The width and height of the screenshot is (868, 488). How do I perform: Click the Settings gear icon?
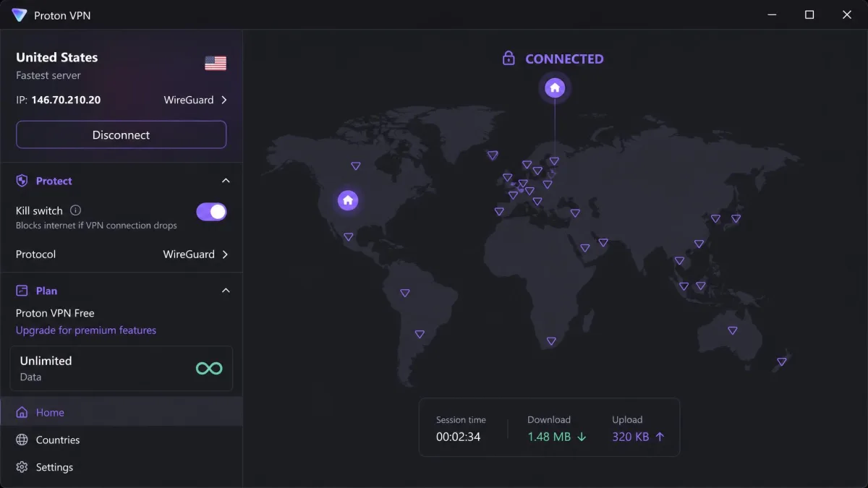[x=22, y=468]
